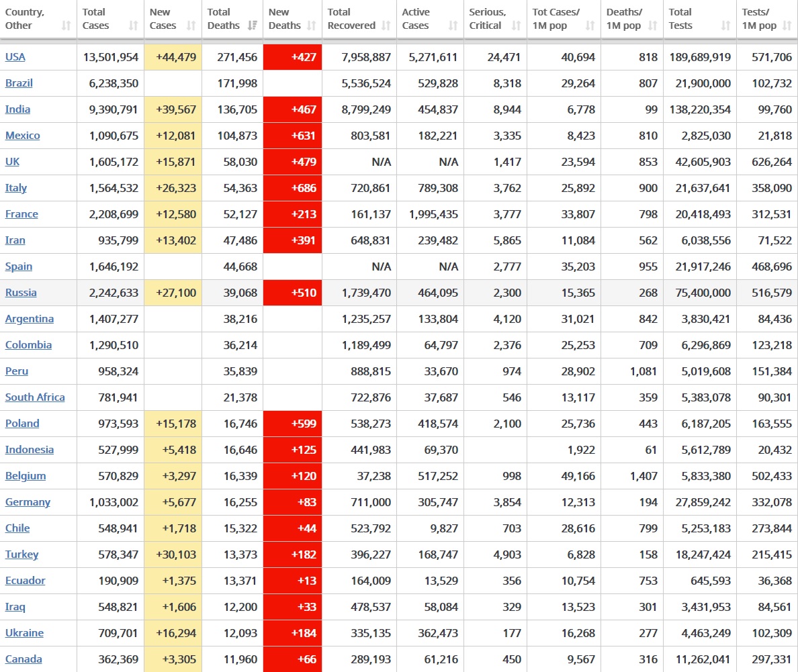Select Belgium deaths per million 1,407
The height and width of the screenshot is (672, 798).
tap(644, 476)
